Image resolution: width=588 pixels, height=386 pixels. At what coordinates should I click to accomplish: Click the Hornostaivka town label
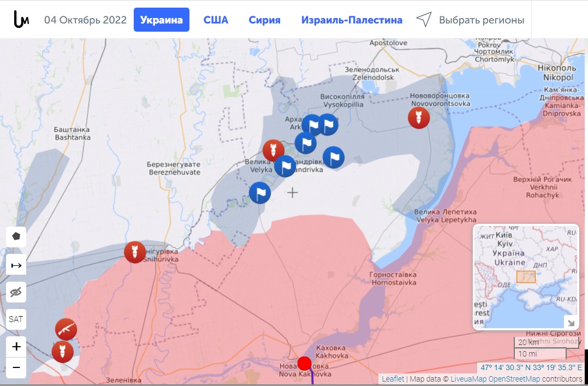point(393,278)
